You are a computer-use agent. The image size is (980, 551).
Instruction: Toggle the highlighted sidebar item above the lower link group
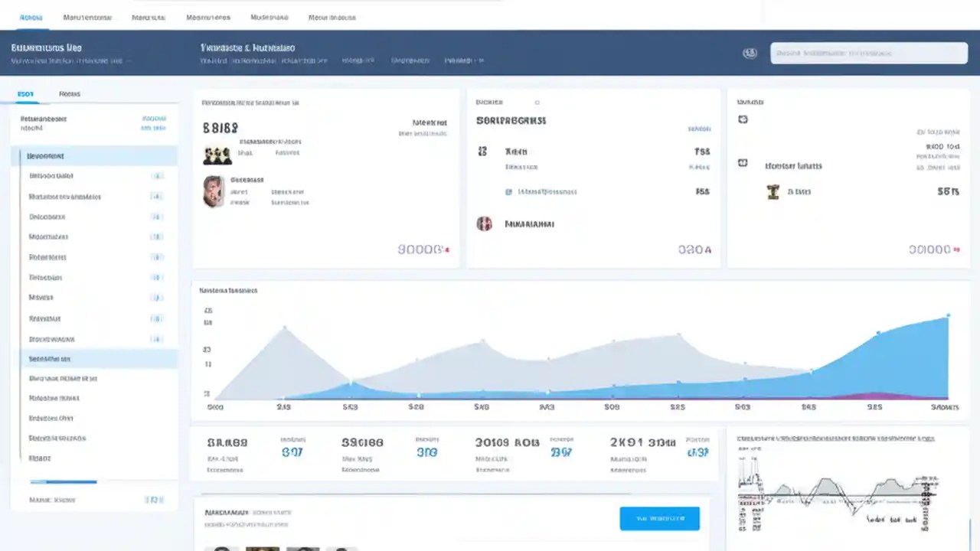tap(49, 358)
